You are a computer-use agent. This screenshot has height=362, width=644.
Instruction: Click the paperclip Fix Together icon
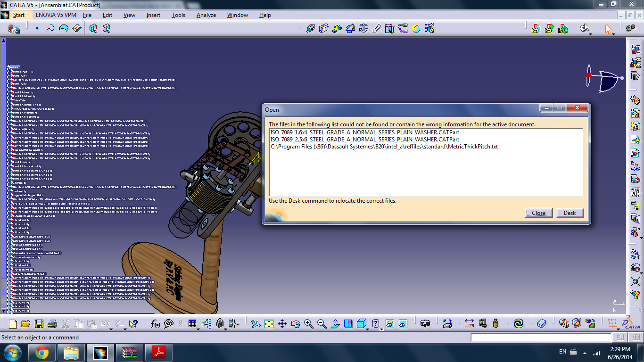click(377, 28)
